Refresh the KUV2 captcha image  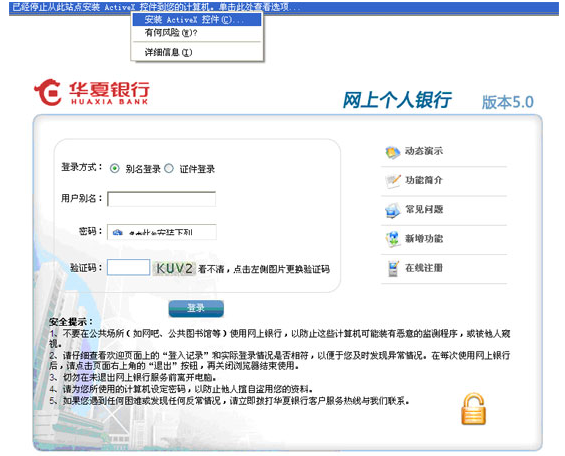point(174,268)
